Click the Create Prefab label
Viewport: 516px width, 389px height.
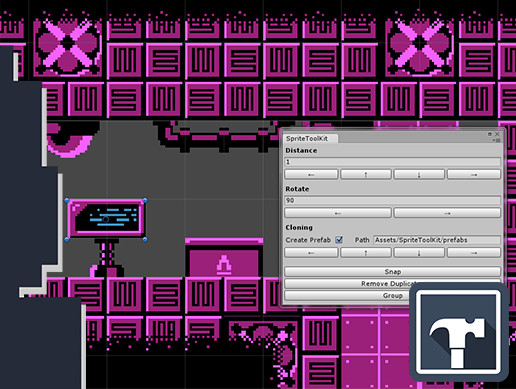tap(308, 240)
